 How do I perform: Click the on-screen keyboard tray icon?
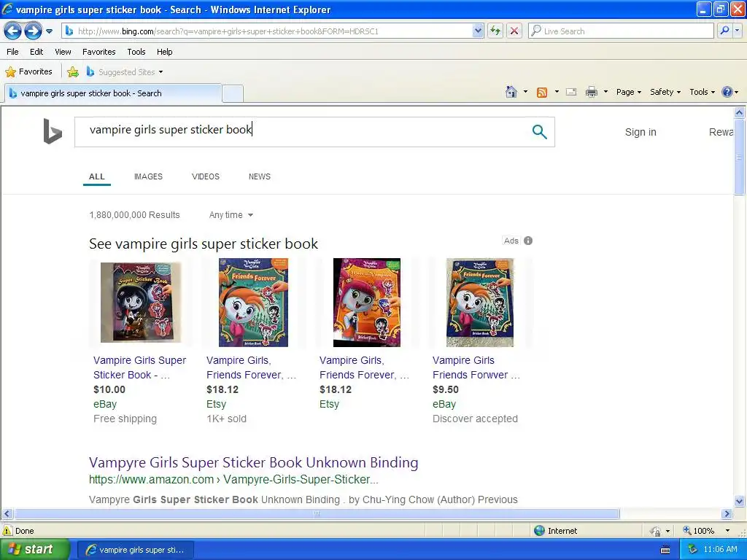tap(665, 551)
